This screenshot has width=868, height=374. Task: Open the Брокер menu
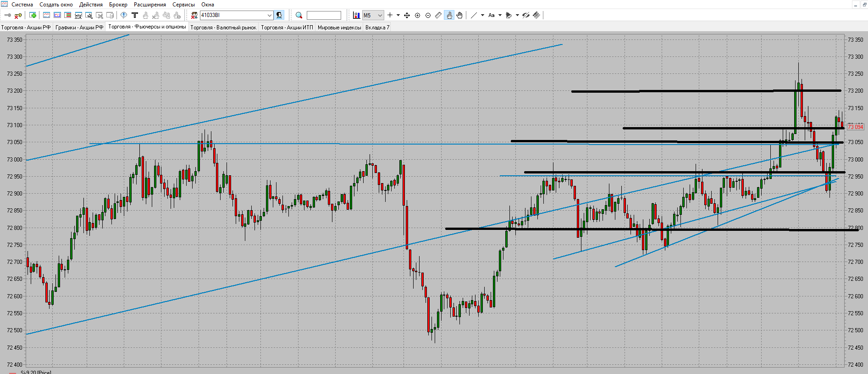(x=118, y=5)
